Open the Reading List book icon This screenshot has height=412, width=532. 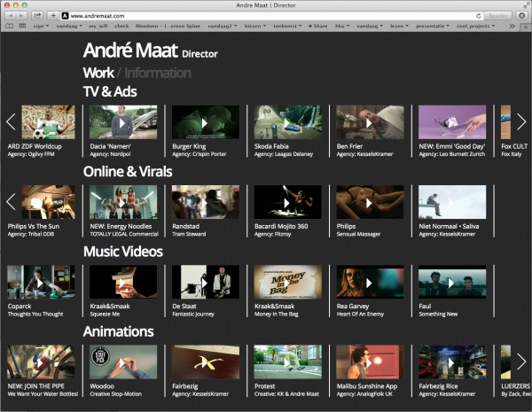[9, 27]
